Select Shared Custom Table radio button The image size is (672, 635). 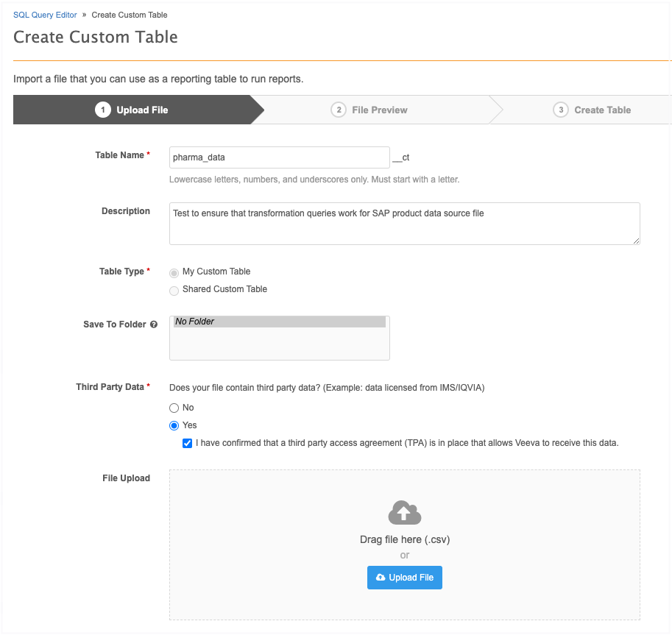point(174,290)
